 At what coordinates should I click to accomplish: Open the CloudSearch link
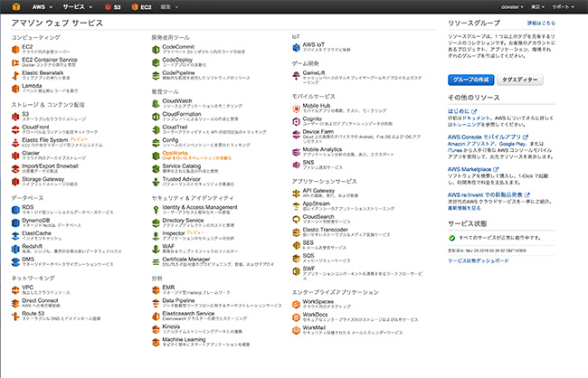318,217
